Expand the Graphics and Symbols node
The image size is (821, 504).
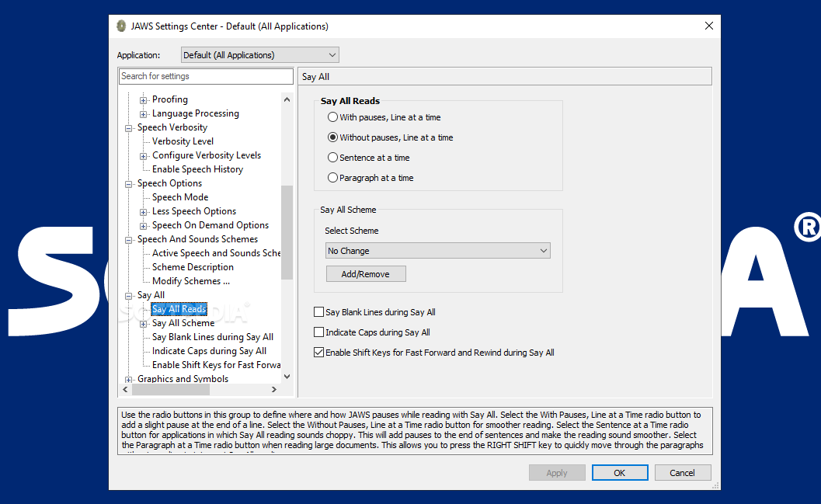tap(128, 380)
